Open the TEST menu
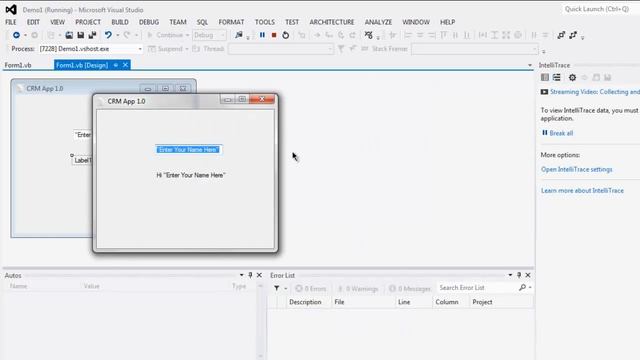 tap(292, 22)
